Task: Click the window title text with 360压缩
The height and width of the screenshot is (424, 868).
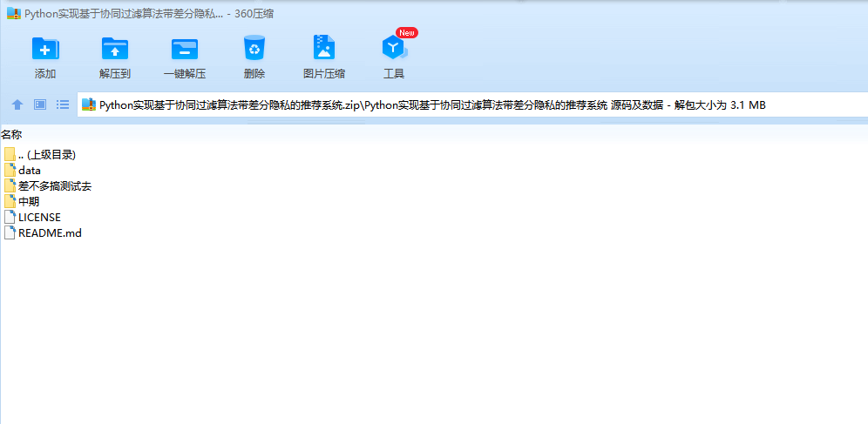Action: coord(149,15)
